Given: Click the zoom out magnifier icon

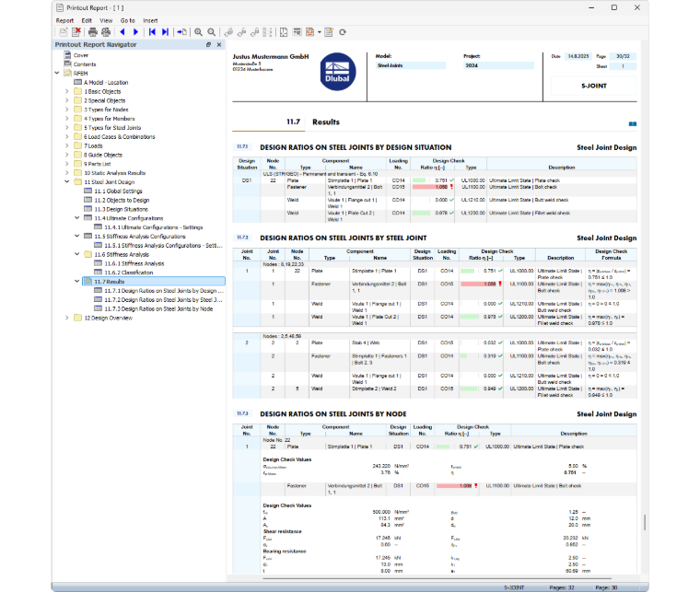Looking at the screenshot, I should 212,32.
